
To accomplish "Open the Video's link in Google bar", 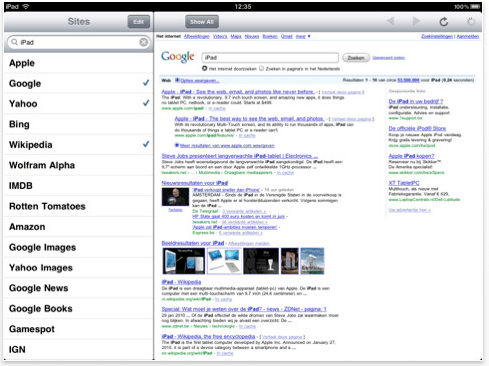I will (x=220, y=36).
